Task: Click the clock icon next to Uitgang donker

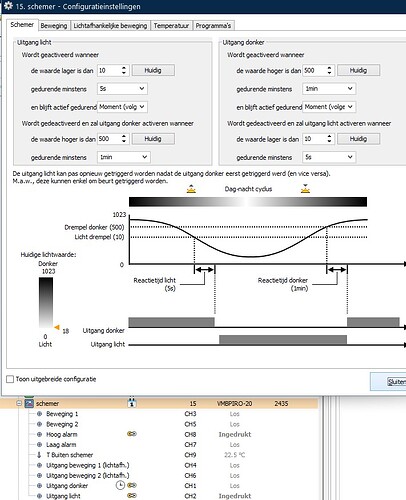Action: (x=120, y=485)
